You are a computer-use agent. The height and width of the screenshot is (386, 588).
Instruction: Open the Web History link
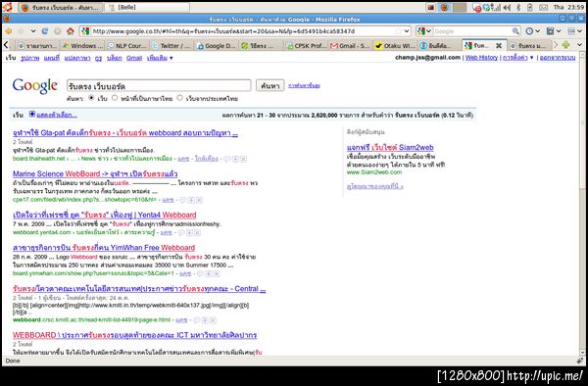[481, 58]
